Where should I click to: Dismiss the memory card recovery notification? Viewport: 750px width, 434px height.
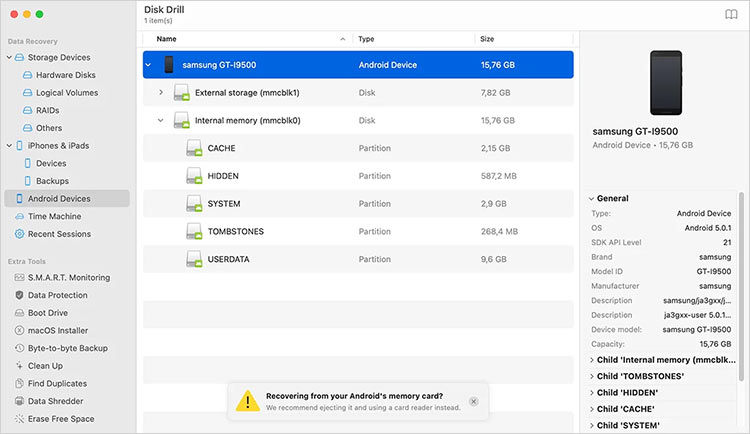coord(473,401)
